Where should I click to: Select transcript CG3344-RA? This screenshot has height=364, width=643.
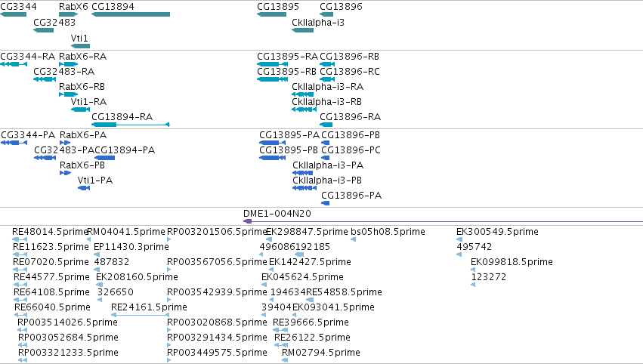(x=27, y=56)
